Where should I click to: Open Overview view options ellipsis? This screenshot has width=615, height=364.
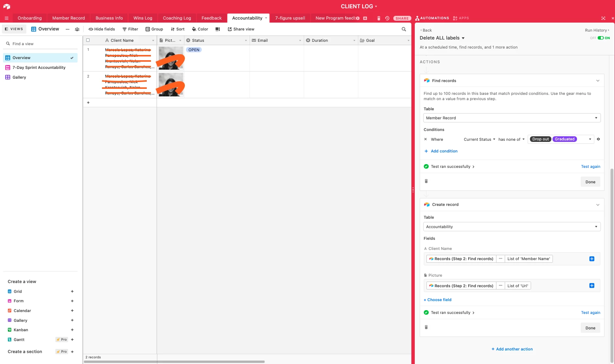(x=67, y=29)
